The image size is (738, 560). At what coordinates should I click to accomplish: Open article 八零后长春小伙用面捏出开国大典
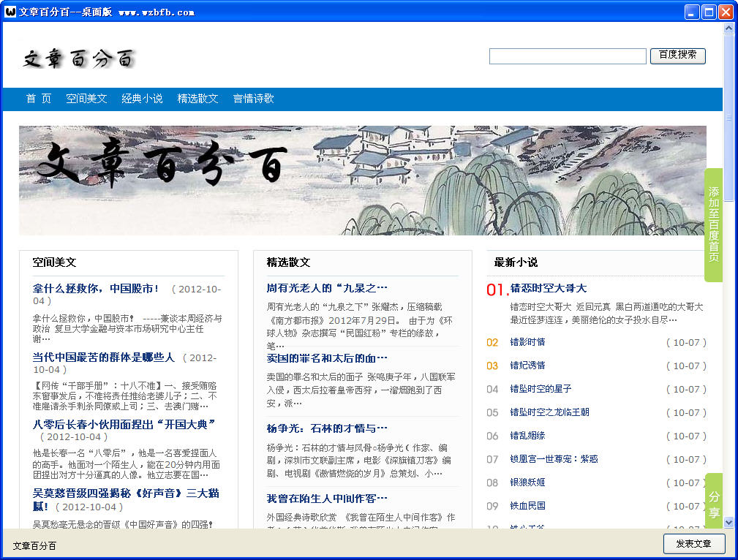click(x=124, y=425)
